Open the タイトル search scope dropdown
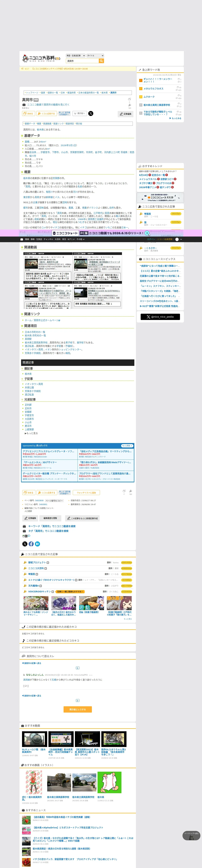 95,56
